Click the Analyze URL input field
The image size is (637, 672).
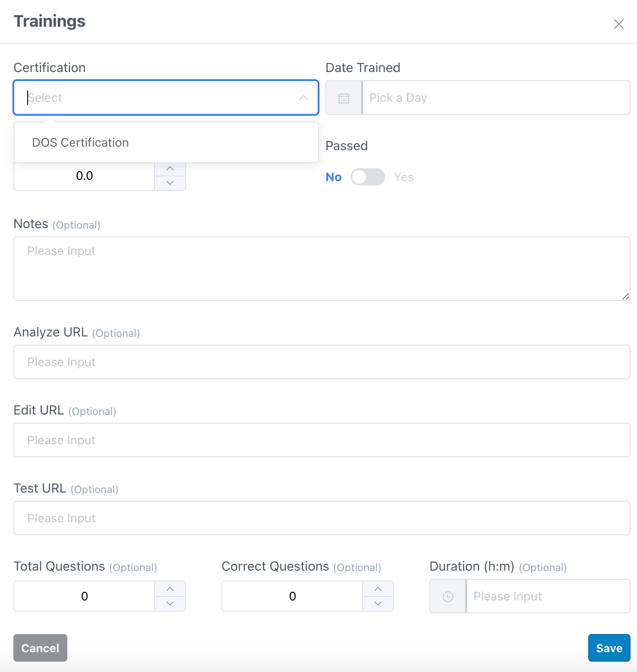tap(322, 362)
